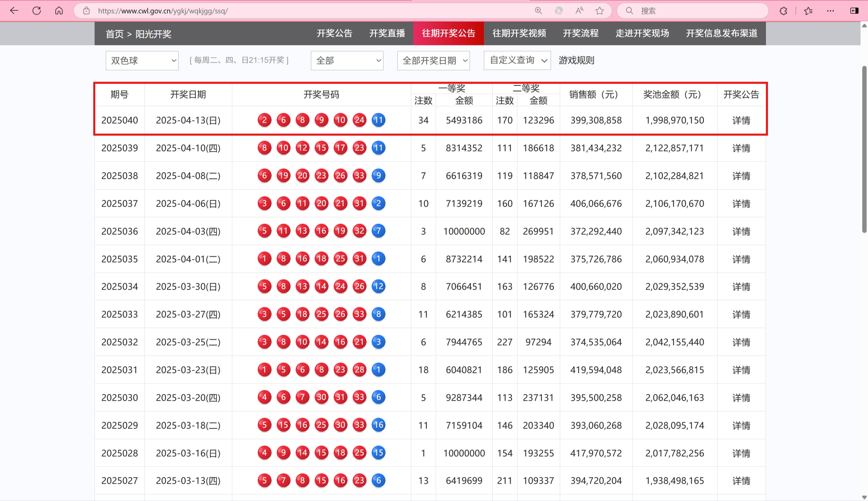The image size is (868, 501).
Task: Open 详情 for issue 2025035
Action: click(x=741, y=259)
